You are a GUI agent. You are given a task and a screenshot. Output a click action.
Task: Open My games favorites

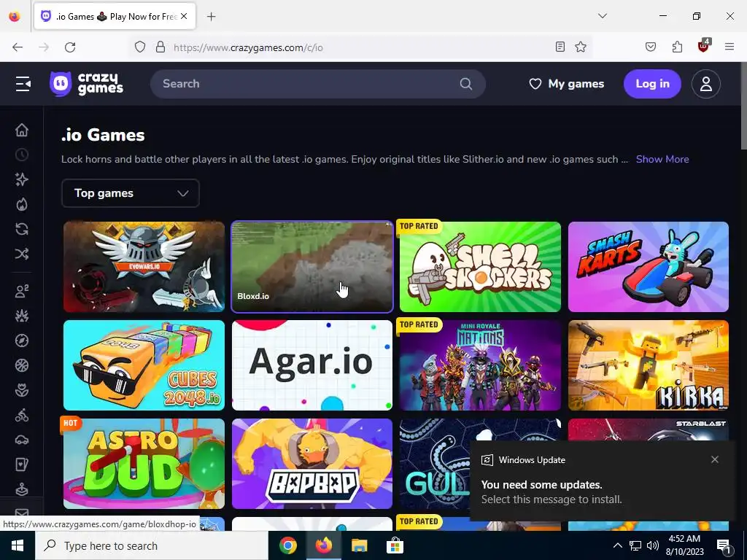click(566, 84)
